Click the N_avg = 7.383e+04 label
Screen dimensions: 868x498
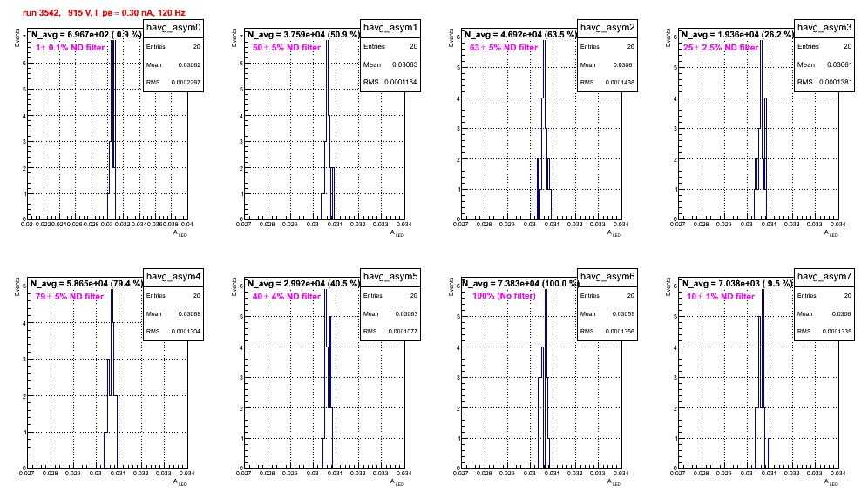[520, 283]
